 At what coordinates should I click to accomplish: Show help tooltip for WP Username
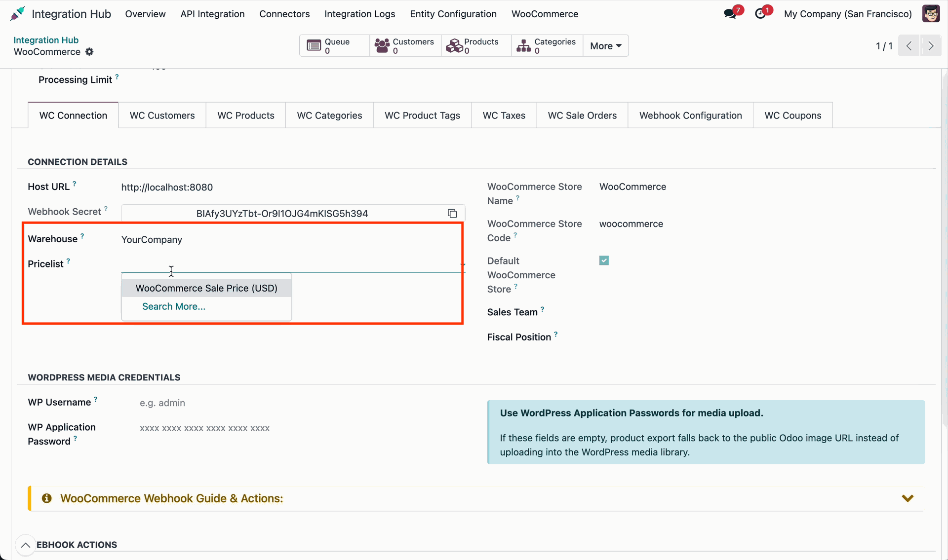[x=96, y=399]
